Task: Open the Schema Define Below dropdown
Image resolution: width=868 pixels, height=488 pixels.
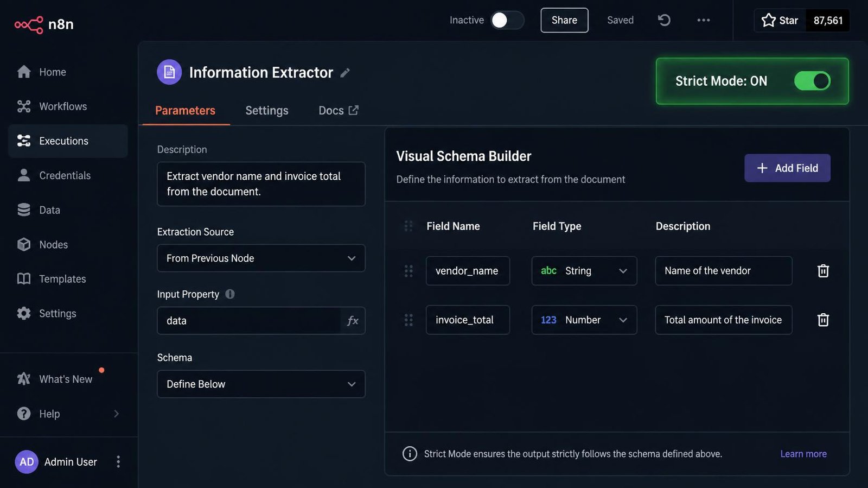Action: [261, 384]
